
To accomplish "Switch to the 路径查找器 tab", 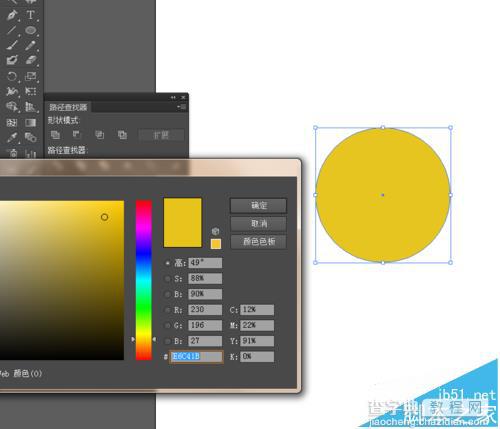I will 68,107.
